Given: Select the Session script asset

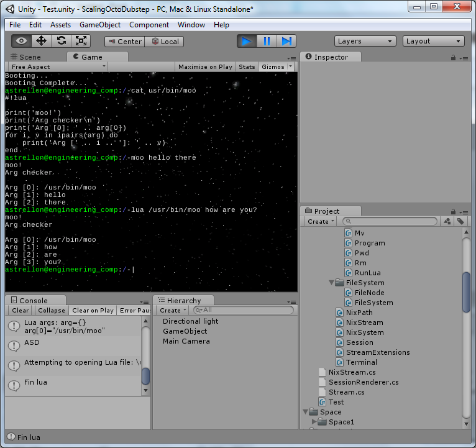Looking at the screenshot, I should [x=355, y=342].
